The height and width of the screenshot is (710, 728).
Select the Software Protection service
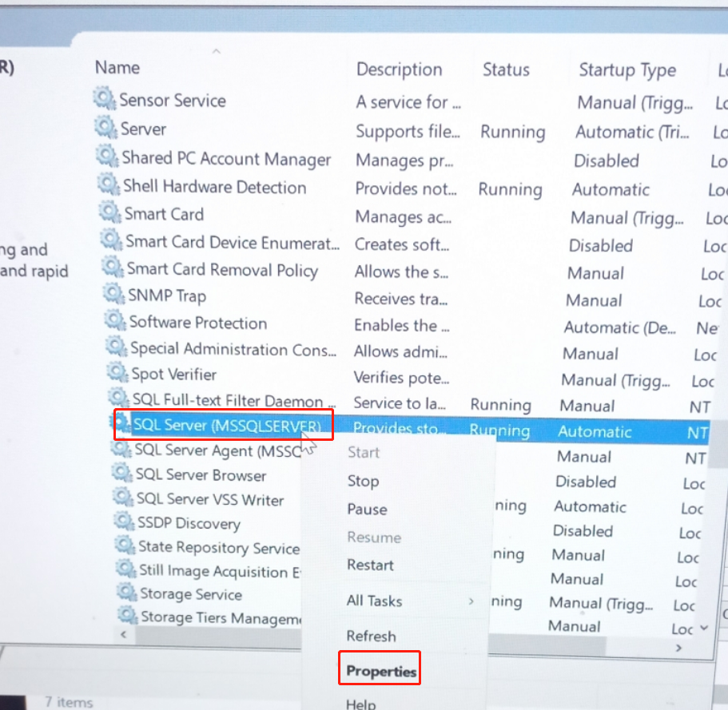198,323
